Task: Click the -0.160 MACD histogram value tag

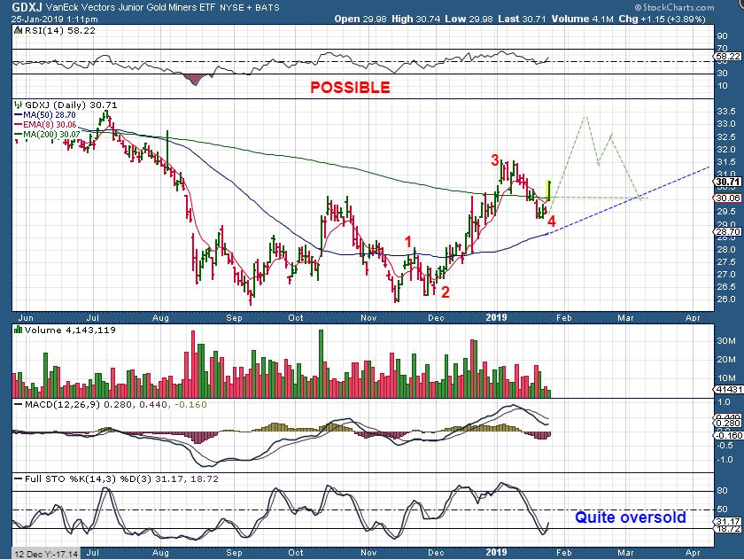Action: (x=728, y=435)
